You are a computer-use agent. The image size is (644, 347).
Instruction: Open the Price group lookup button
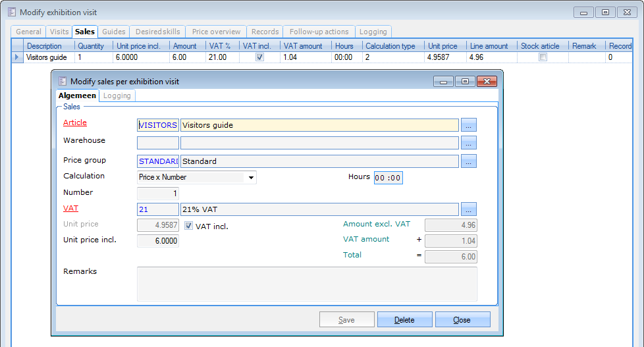468,161
